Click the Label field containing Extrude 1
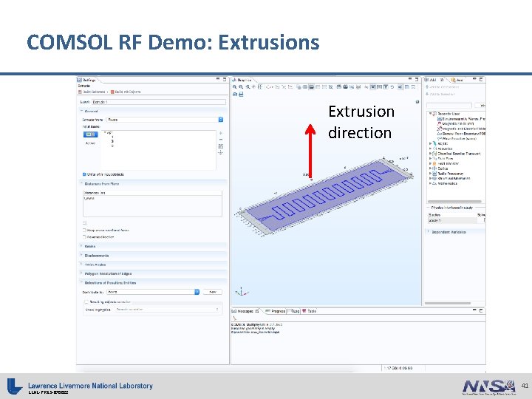Image resolution: width=532 pixels, height=399 pixels. point(158,102)
